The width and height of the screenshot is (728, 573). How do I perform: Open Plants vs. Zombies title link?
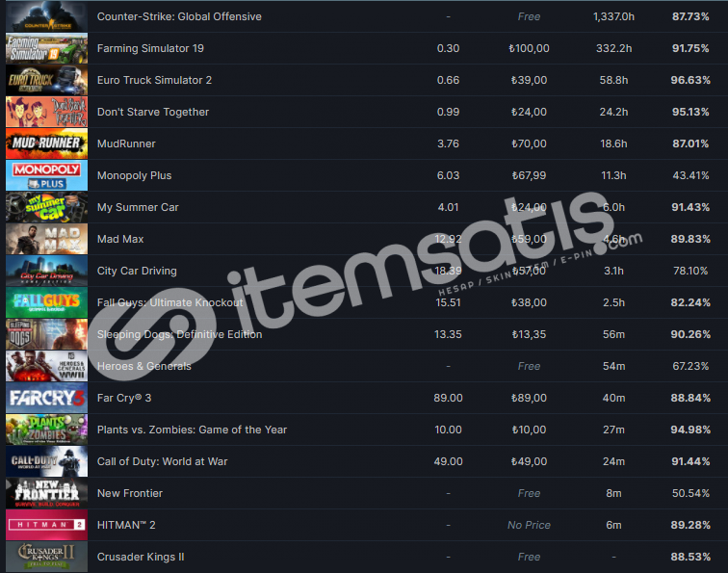(x=192, y=430)
